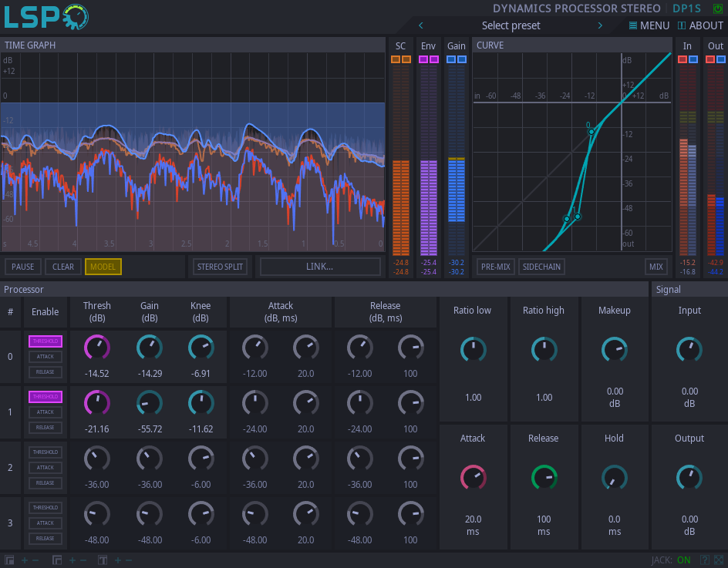The width and height of the screenshot is (728, 568).
Task: Click the window icon beside ABOUT
Action: coord(682,25)
